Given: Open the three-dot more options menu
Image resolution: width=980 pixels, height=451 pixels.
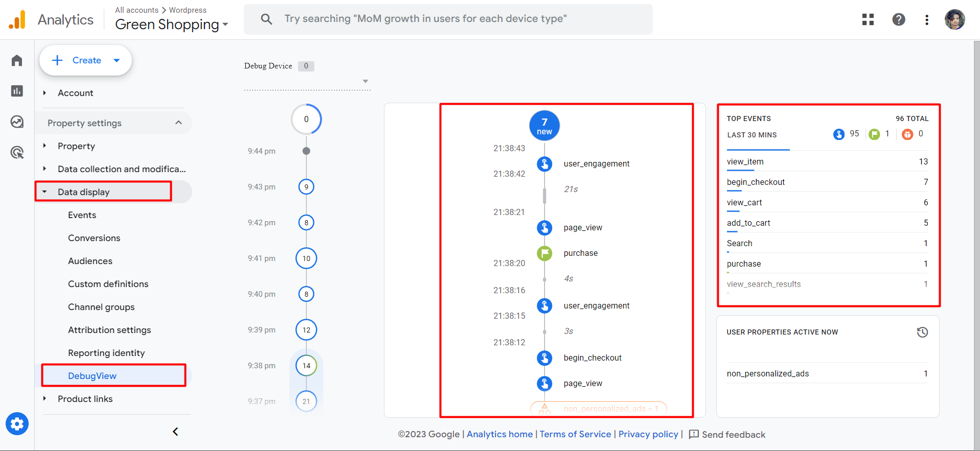Looking at the screenshot, I should (x=926, y=19).
